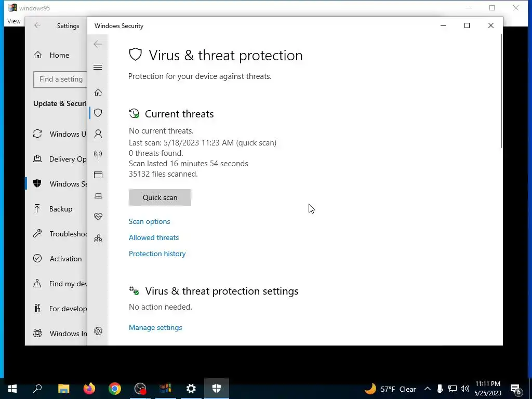Open the Scan options link
532x399 pixels.
149,221
